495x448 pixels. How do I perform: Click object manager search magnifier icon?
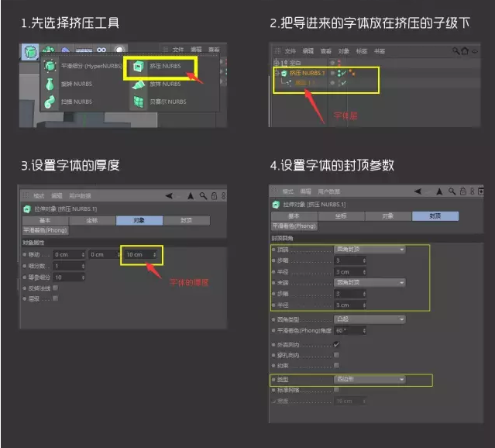456,50
